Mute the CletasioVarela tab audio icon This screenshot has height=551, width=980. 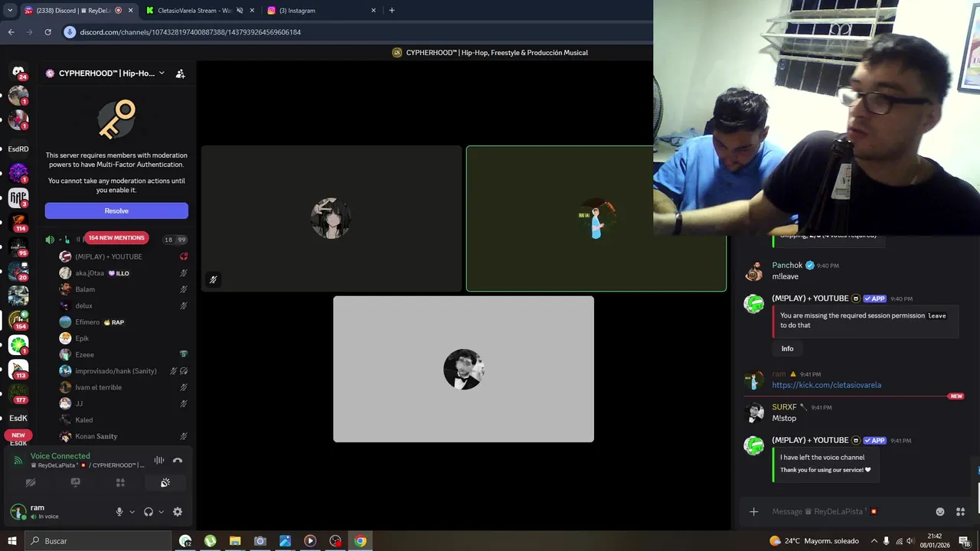tap(240, 11)
